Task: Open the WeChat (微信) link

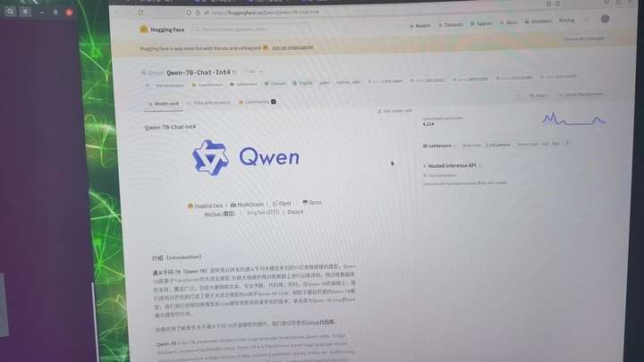Action: click(x=219, y=214)
